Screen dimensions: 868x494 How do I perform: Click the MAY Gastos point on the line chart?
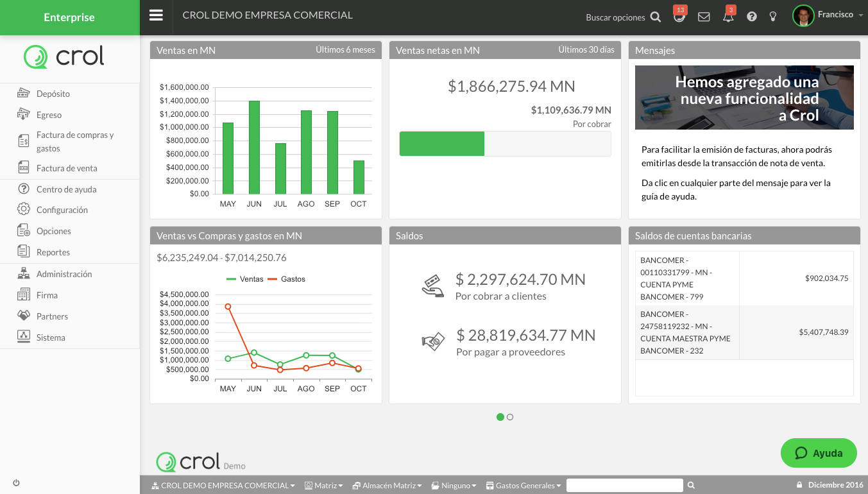click(x=228, y=307)
